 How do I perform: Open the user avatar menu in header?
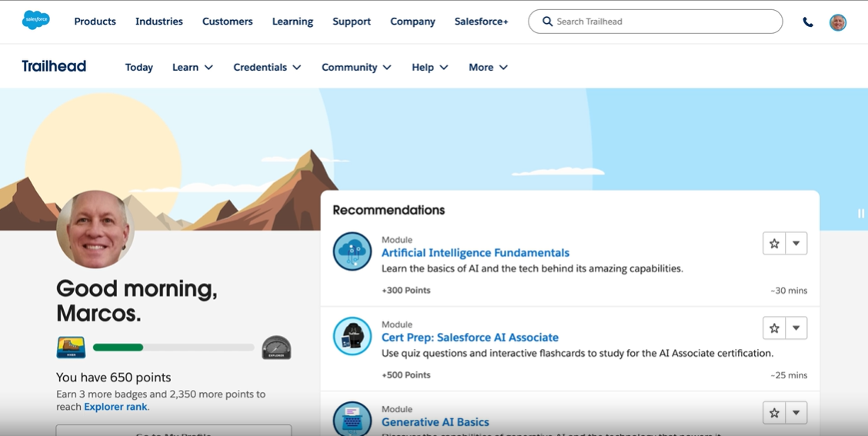(837, 22)
